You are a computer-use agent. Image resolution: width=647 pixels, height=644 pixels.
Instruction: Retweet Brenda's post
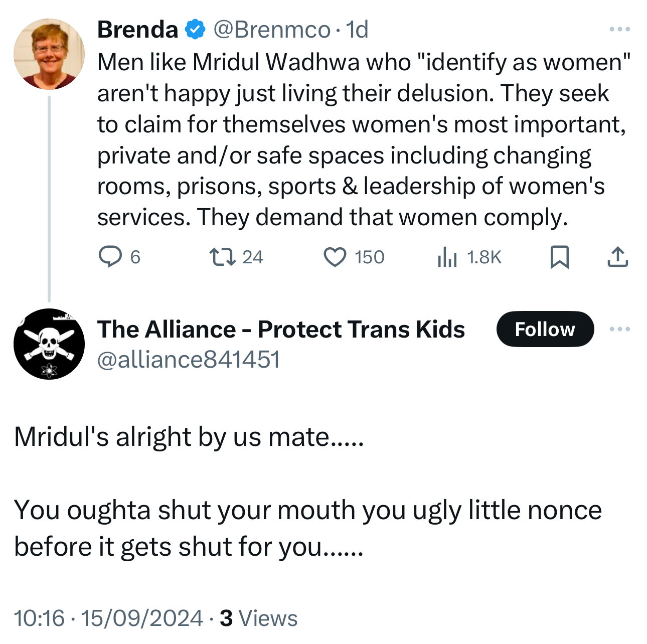(x=222, y=257)
